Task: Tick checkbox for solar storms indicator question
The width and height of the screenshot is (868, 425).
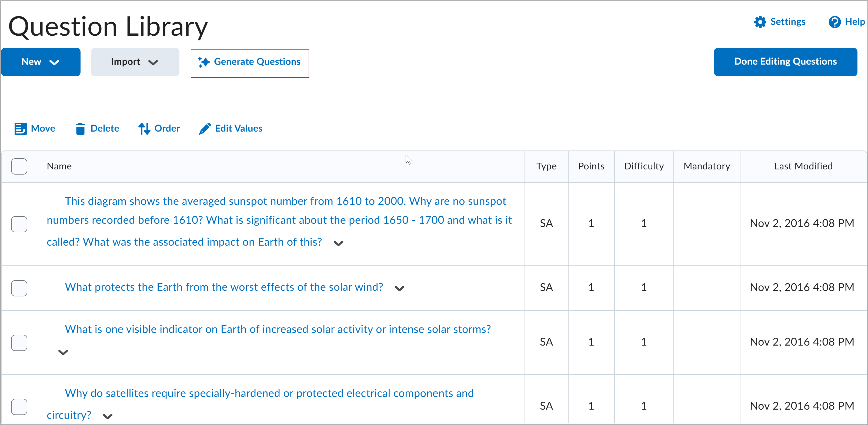Action: (x=19, y=343)
